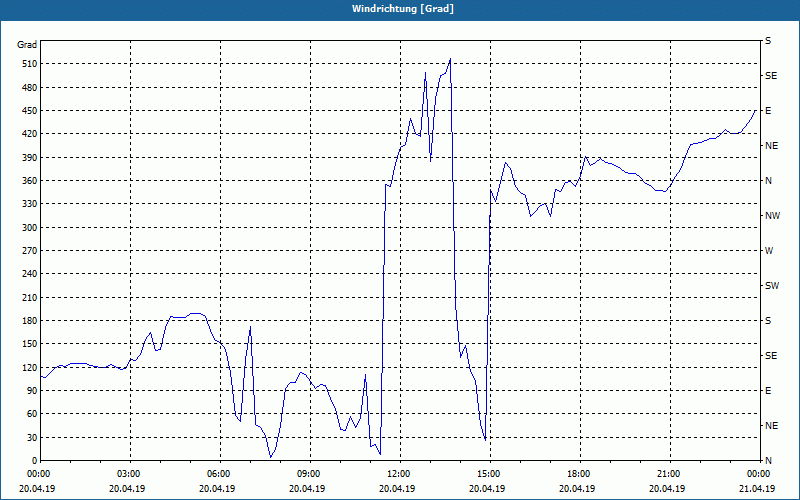
Task: Click the 15:00 time axis label
Action: 490,473
